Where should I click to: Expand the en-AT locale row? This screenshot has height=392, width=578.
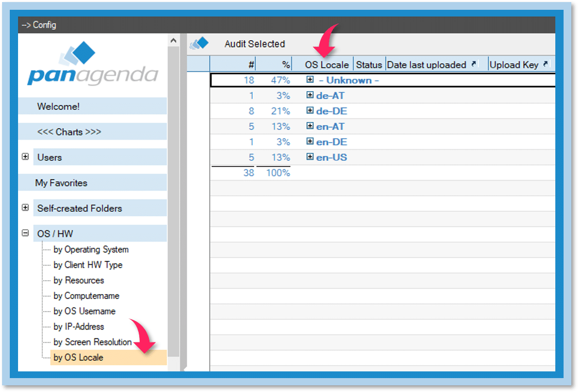pyautogui.click(x=310, y=126)
